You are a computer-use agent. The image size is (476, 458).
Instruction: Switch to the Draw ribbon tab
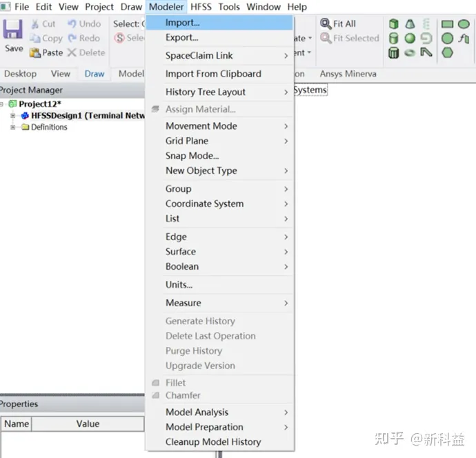95,74
